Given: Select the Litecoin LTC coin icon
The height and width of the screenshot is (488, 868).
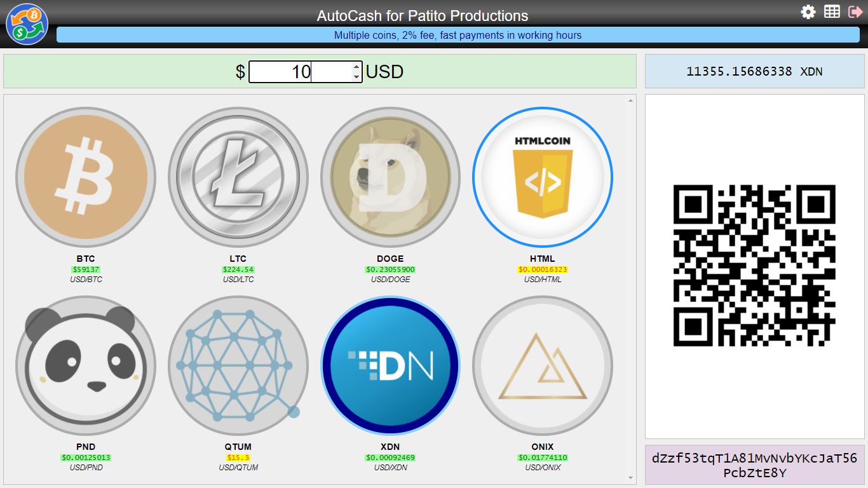Looking at the screenshot, I should pyautogui.click(x=238, y=177).
